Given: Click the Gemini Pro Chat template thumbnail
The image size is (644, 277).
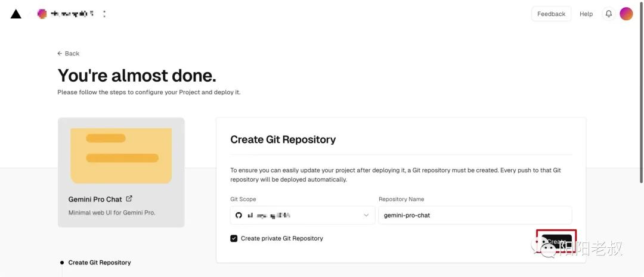Looking at the screenshot, I should click(121, 155).
